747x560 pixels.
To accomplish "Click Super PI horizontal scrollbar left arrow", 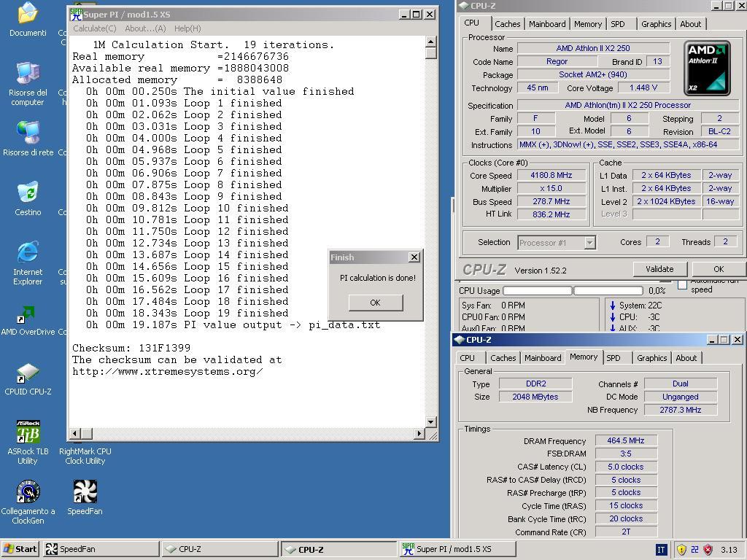I will click(75, 433).
